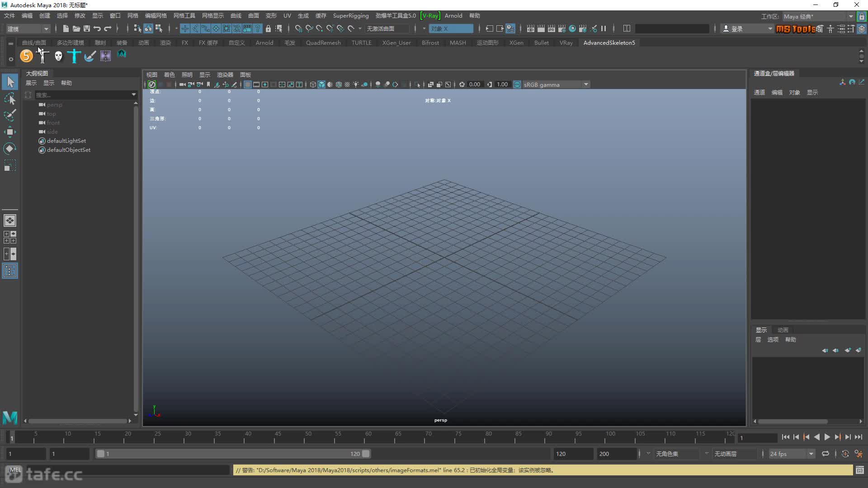Screen dimensions: 868x488
Task: Switch to single perspective layout icon
Action: tap(10, 221)
